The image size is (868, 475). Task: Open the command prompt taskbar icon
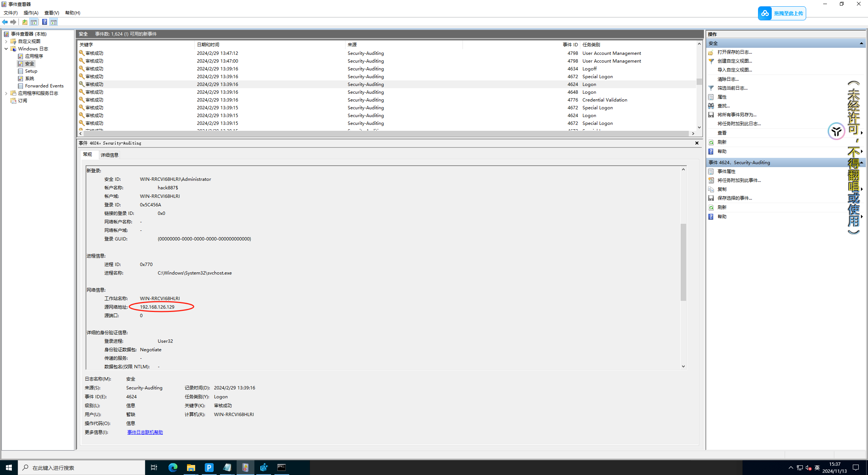click(x=281, y=468)
